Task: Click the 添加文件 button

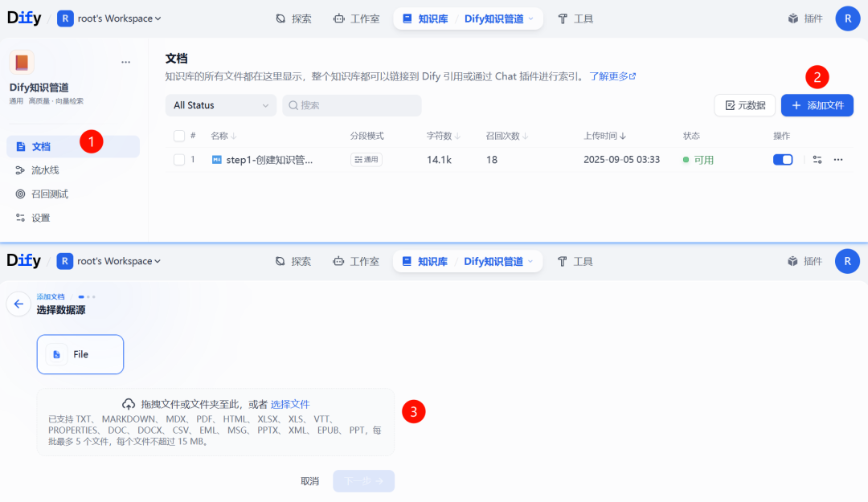Action: click(817, 105)
